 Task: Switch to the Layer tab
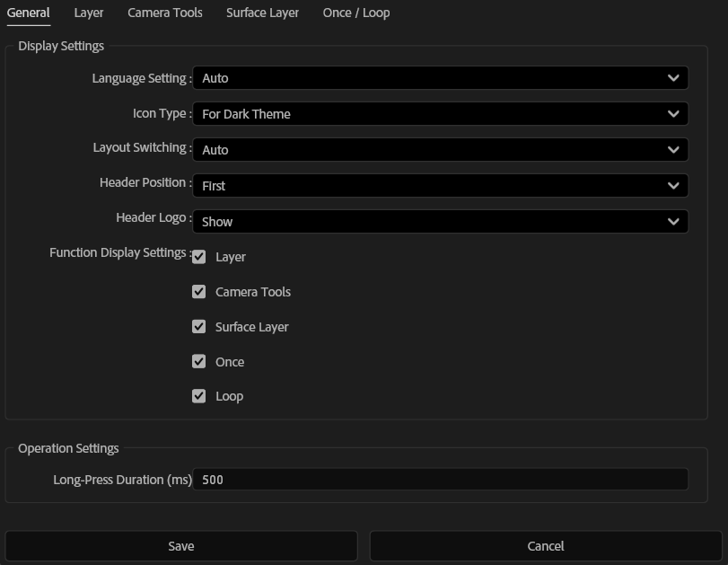(89, 13)
